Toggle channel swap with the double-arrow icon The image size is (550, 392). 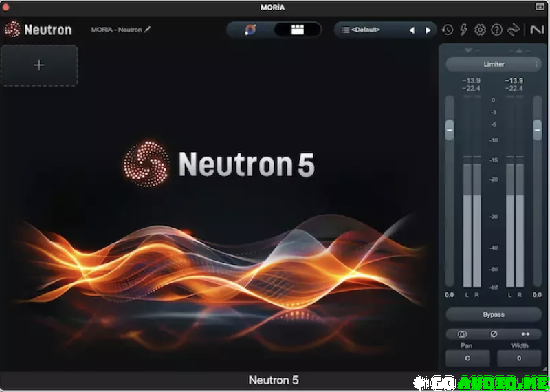click(525, 334)
